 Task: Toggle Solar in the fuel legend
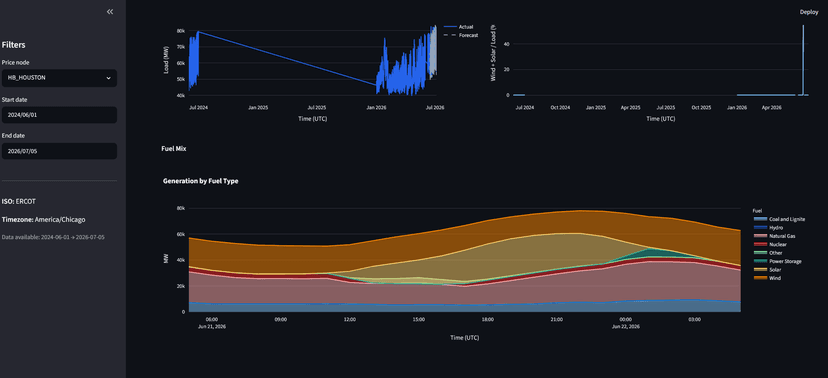pyautogui.click(x=766, y=269)
